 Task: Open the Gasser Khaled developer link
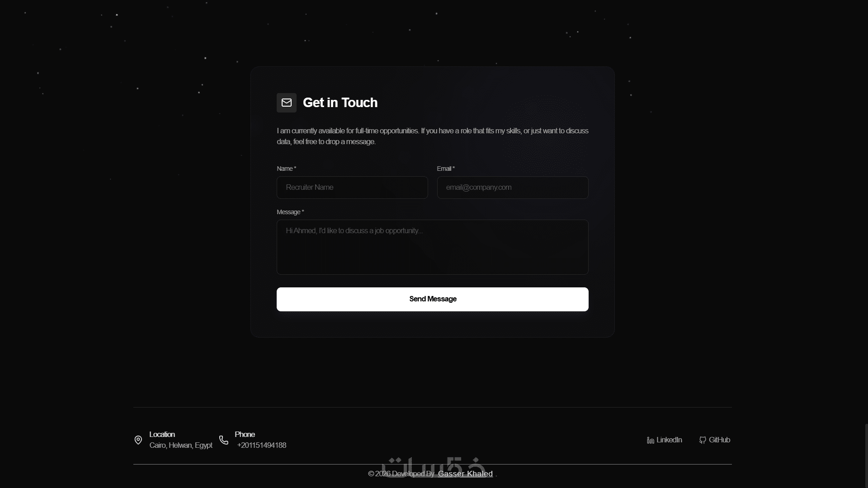coord(465,474)
